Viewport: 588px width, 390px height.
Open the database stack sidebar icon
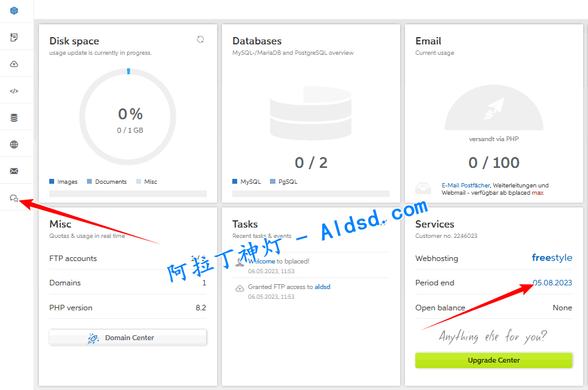[14, 117]
